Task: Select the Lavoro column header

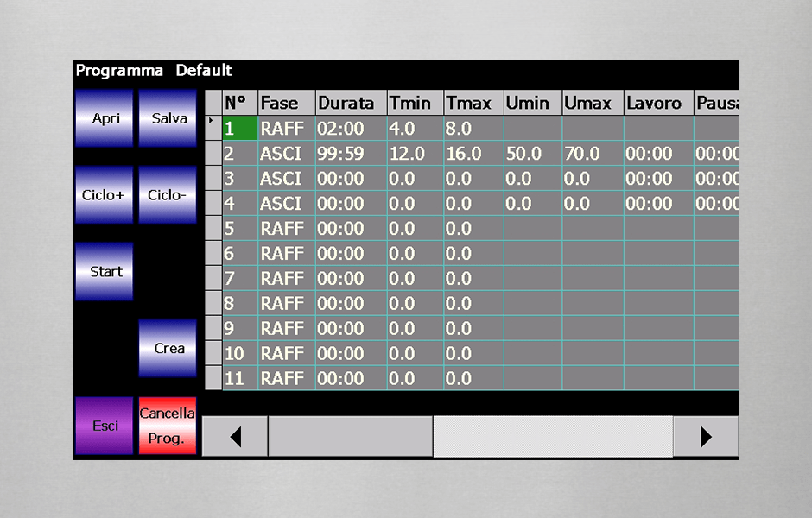Action: (659, 103)
